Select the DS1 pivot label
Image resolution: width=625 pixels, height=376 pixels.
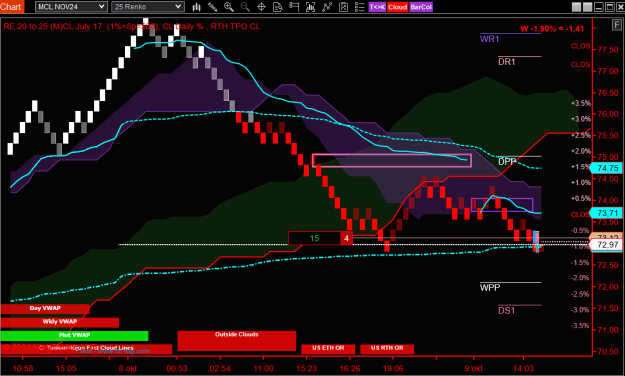(507, 310)
